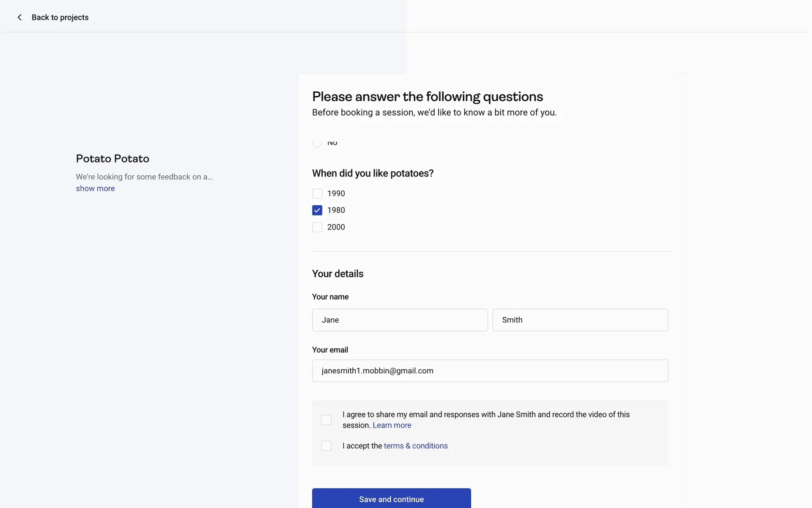Click the "Your details" section heading
This screenshot has height=508, width=812.
(x=337, y=274)
